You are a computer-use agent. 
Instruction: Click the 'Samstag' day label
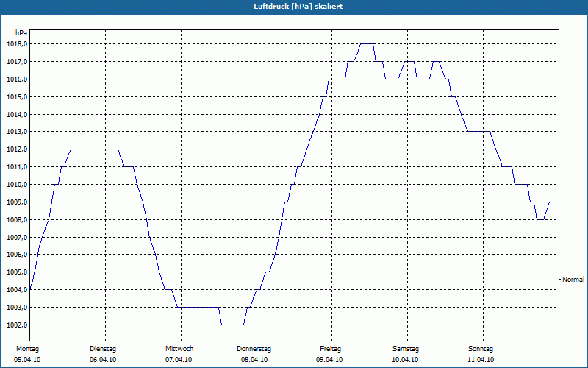click(406, 349)
